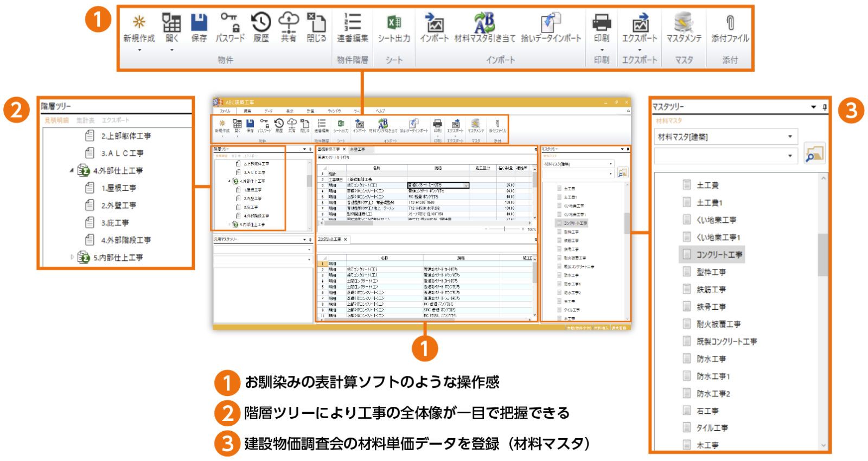
Task: Click the enlarged 保存 floppy disk icon
Action: click(199, 23)
